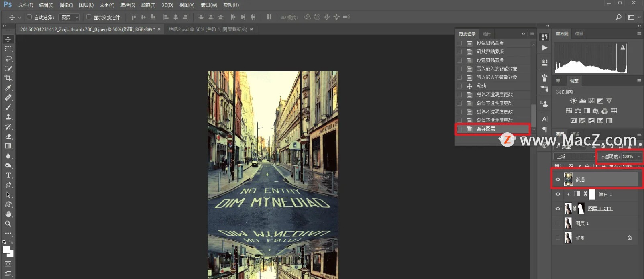Viewport: 644px width, 279px height.
Task: Select the Quick Selection tool
Action: tap(8, 68)
